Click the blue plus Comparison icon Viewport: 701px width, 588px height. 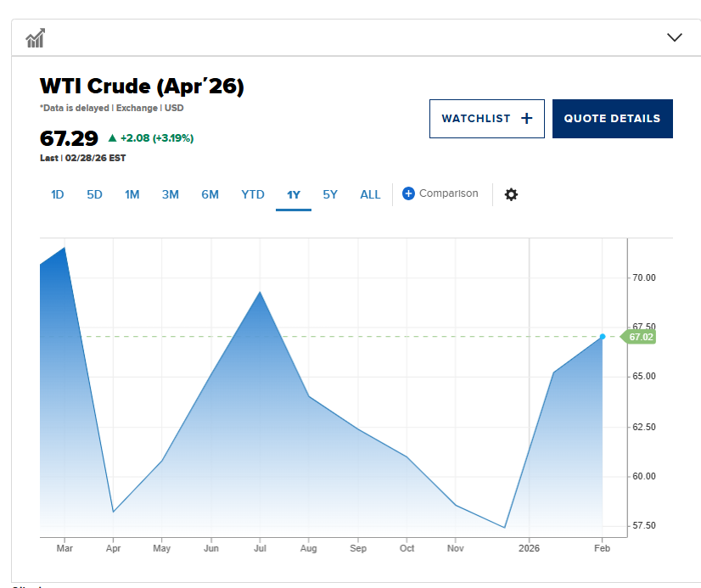[x=408, y=193]
